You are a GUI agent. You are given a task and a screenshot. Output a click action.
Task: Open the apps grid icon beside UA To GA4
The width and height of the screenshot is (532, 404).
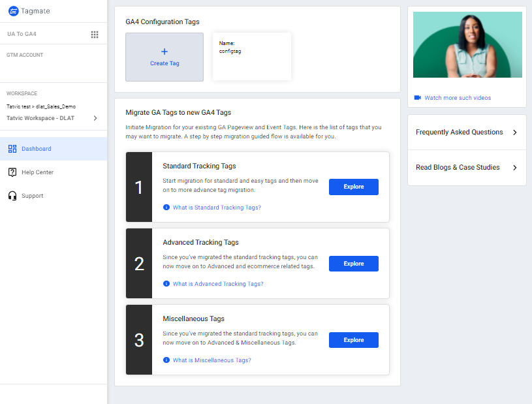(95, 35)
